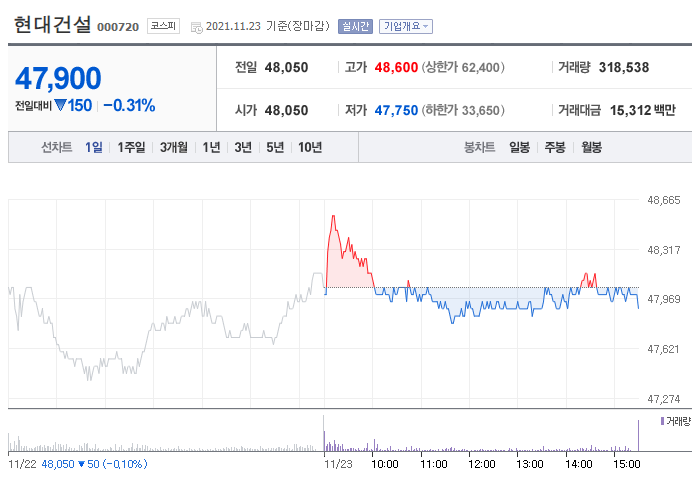Open the 주봉 weekly candle chart
692x492 pixels.
click(555, 147)
